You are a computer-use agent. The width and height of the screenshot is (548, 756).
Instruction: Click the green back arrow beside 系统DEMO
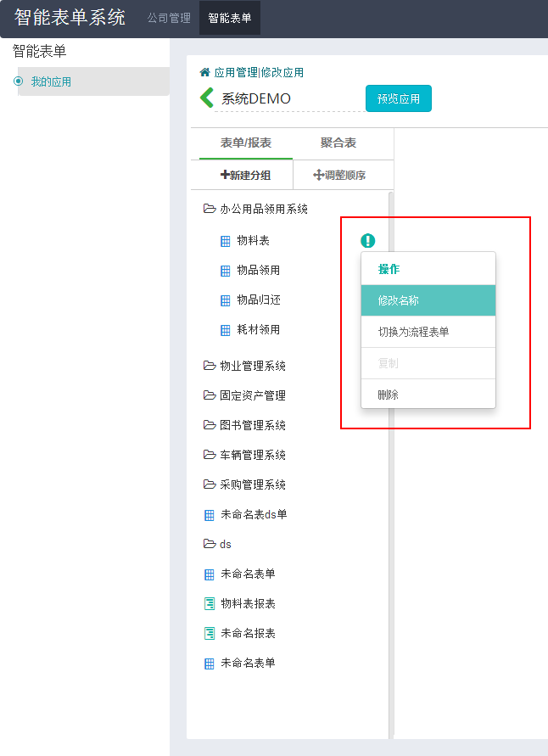[x=207, y=98]
